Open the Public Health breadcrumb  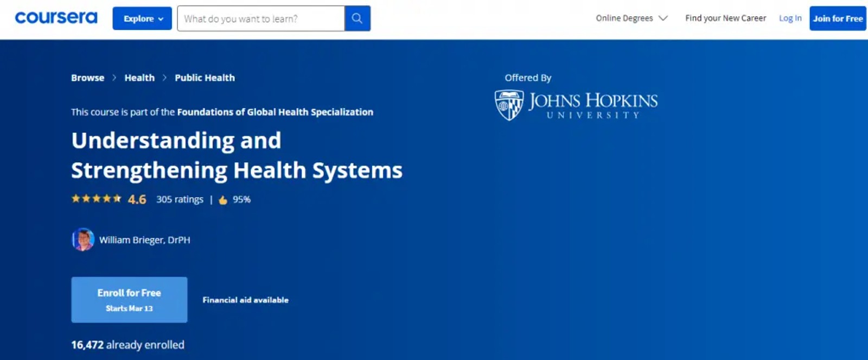pyautogui.click(x=205, y=78)
